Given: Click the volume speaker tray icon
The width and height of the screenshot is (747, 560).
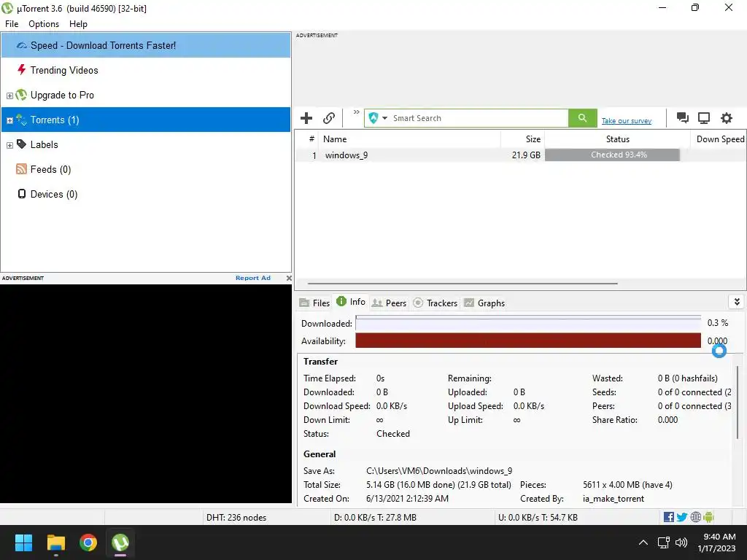Looking at the screenshot, I should tap(681, 542).
